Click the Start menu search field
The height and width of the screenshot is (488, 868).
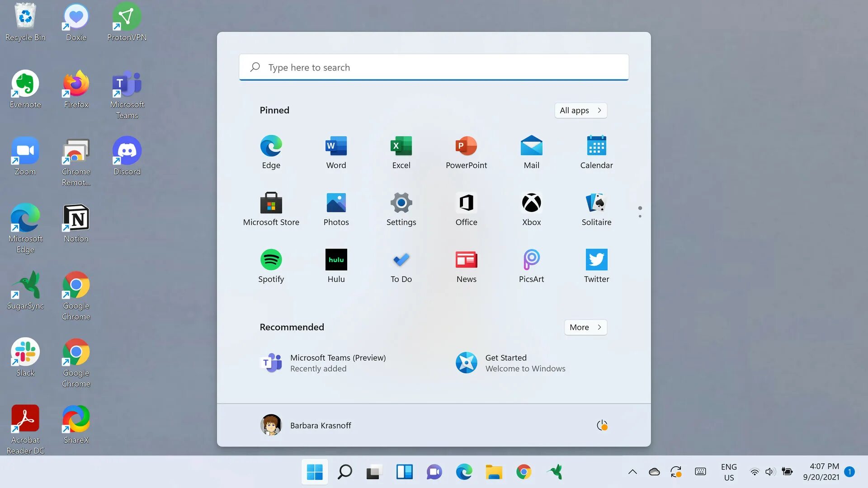(434, 67)
